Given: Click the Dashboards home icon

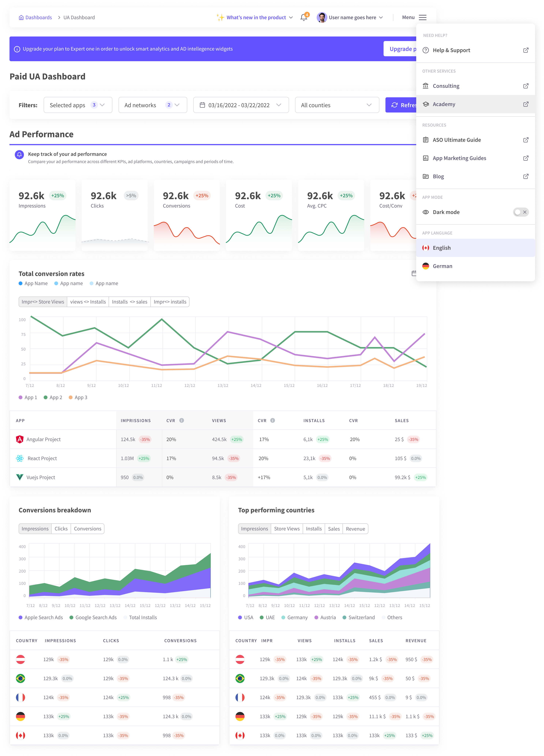Looking at the screenshot, I should point(21,18).
